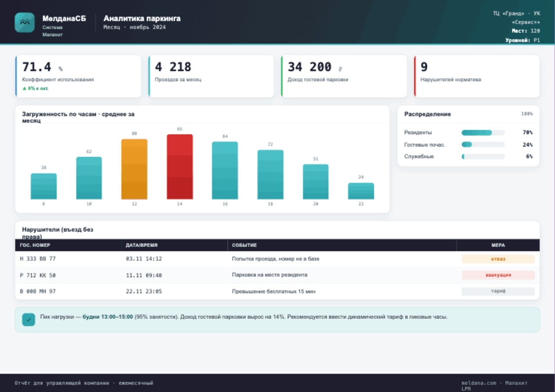This screenshot has width=555, height=392.
Task: Click the МелданаСБ logo icon
Action: (x=24, y=23)
